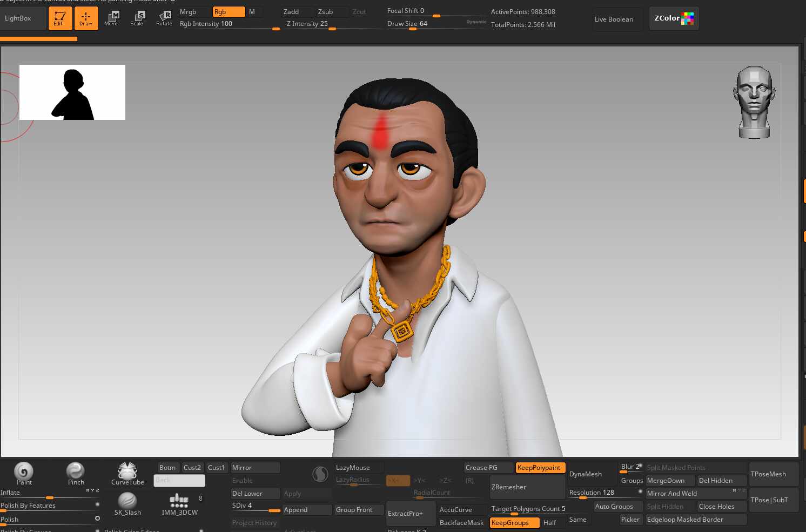806x532 pixels.
Task: Click Edgeloop Masked Border button
Action: (x=696, y=520)
